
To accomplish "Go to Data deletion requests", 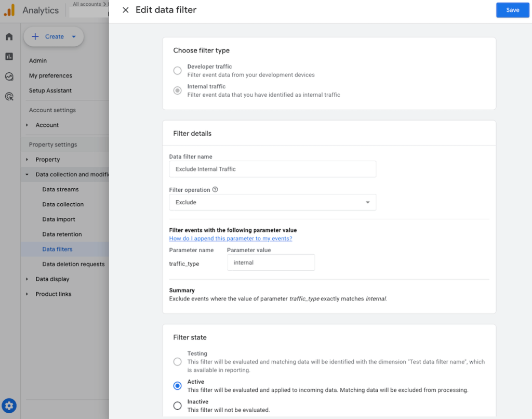I will [x=73, y=264].
